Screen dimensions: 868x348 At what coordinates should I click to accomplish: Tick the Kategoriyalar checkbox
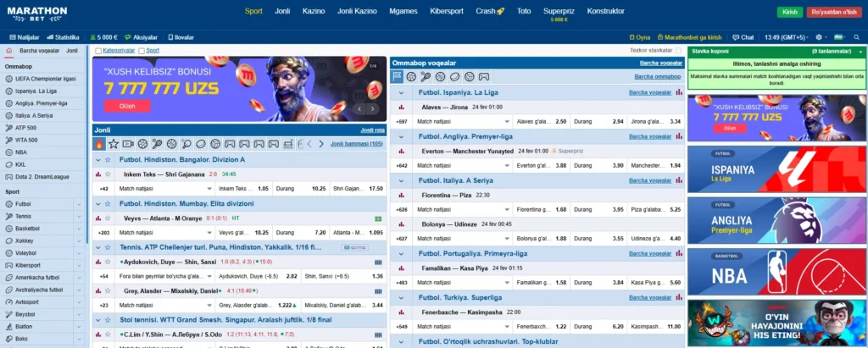[98, 51]
